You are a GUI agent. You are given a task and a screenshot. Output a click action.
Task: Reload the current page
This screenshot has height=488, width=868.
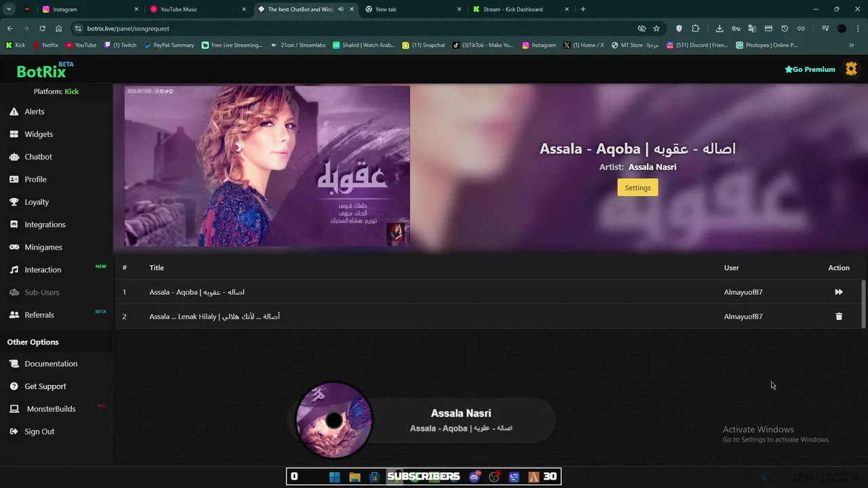point(42,28)
